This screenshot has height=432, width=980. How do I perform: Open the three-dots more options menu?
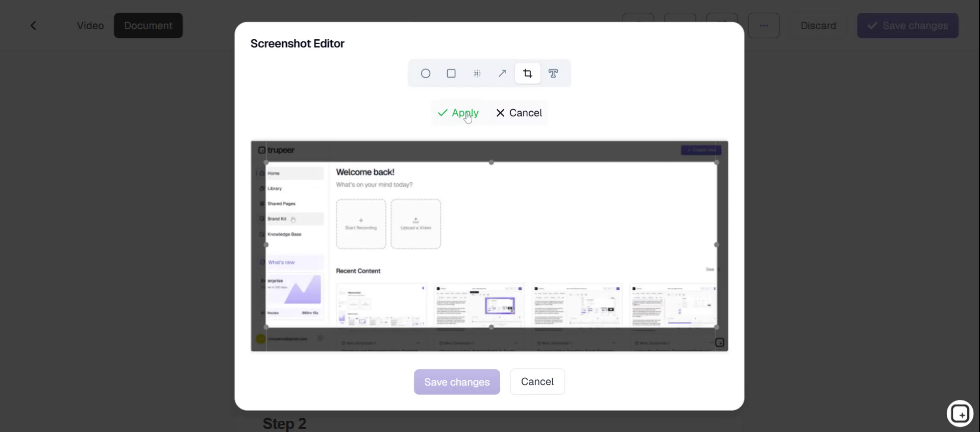[764, 26]
